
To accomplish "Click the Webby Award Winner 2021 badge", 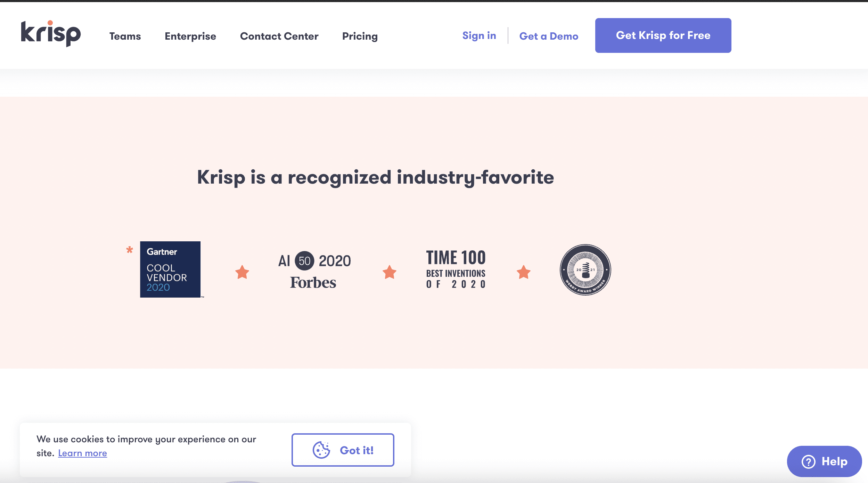I will coord(585,270).
